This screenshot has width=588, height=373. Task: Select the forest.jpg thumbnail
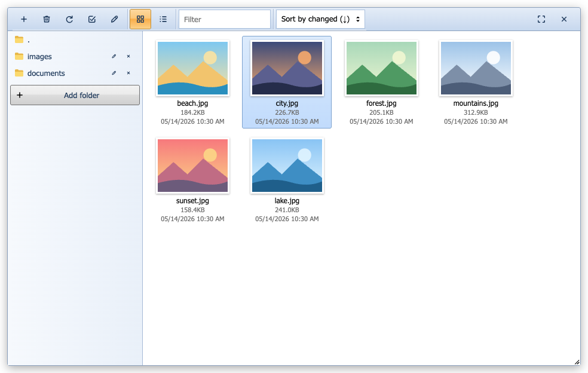381,68
